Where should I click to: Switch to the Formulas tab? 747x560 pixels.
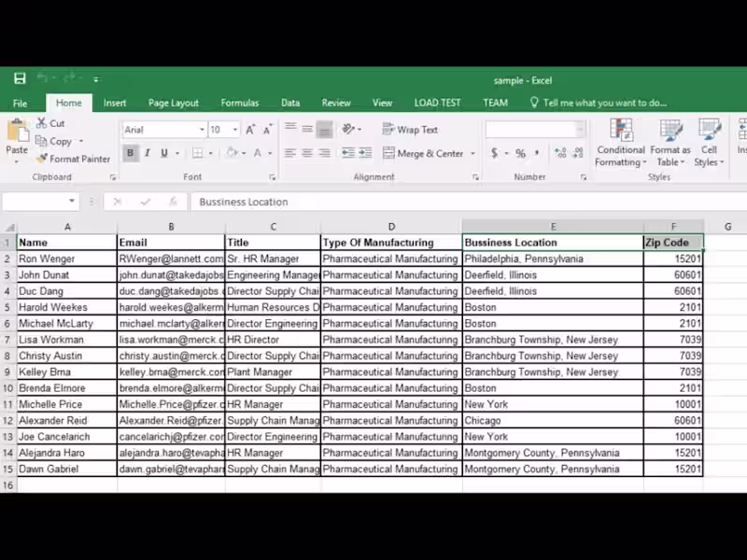(x=240, y=103)
